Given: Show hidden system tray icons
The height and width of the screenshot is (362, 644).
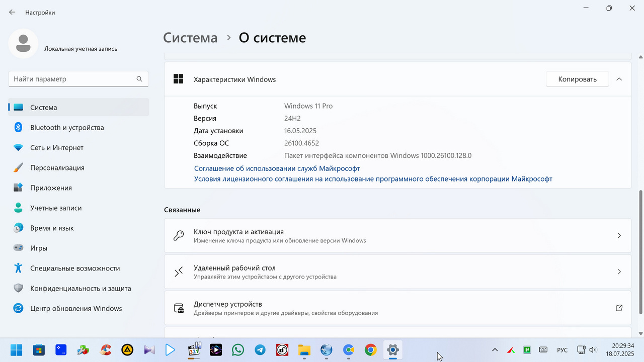Looking at the screenshot, I should 495,350.
